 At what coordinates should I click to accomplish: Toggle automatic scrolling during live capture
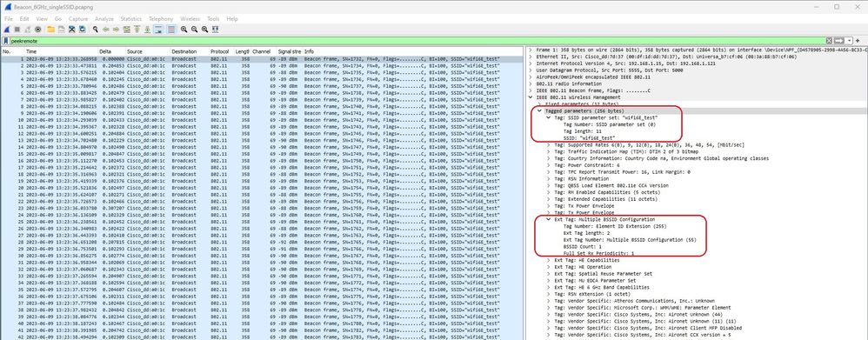click(x=158, y=29)
